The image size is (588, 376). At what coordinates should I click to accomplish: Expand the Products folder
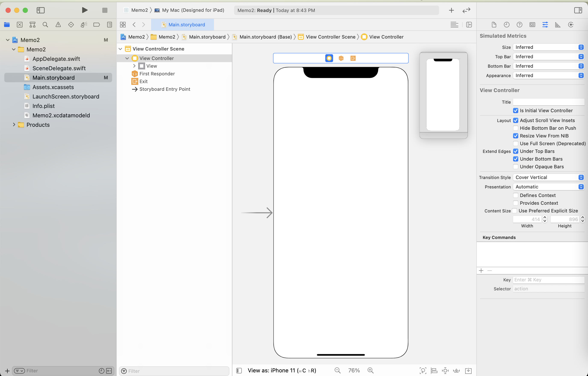point(14,125)
